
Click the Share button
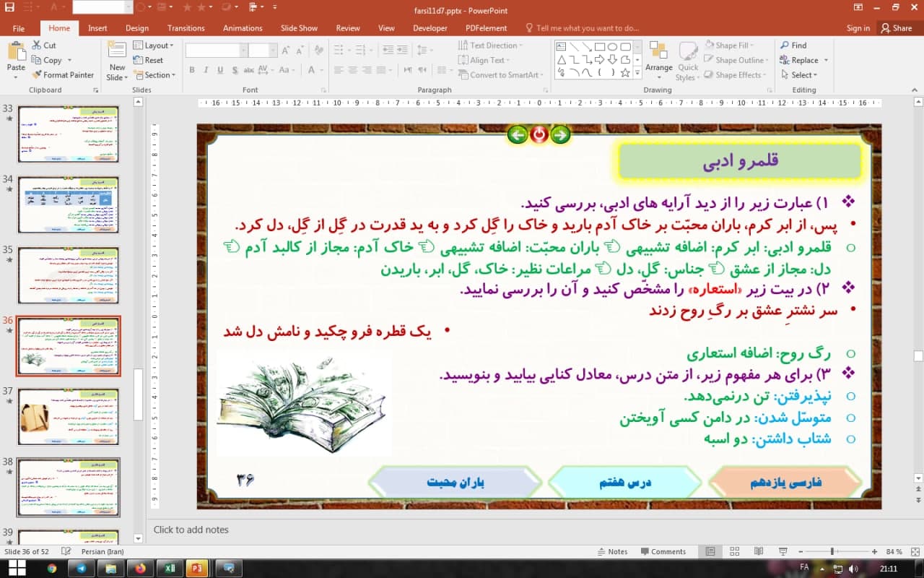pos(896,28)
